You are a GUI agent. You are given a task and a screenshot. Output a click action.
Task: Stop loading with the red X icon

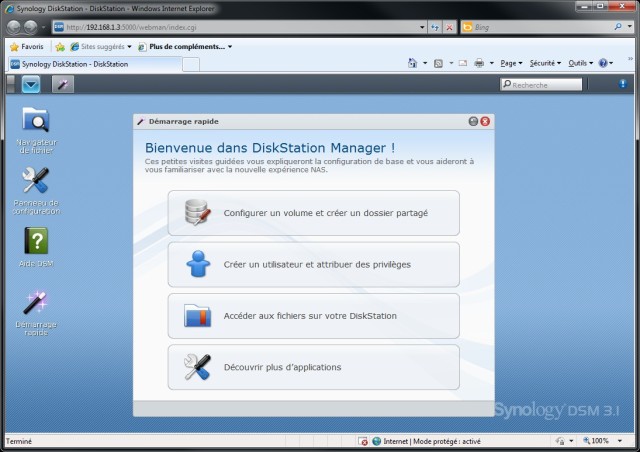coord(449,27)
